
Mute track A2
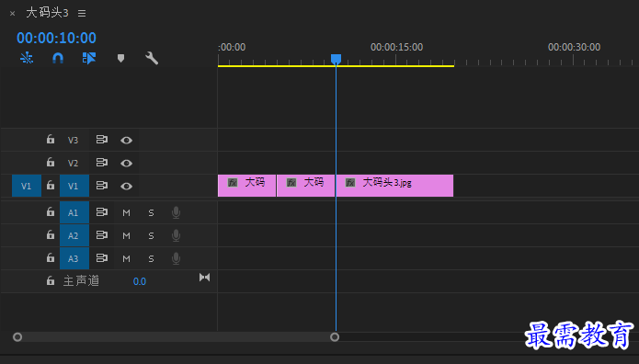[x=126, y=235]
